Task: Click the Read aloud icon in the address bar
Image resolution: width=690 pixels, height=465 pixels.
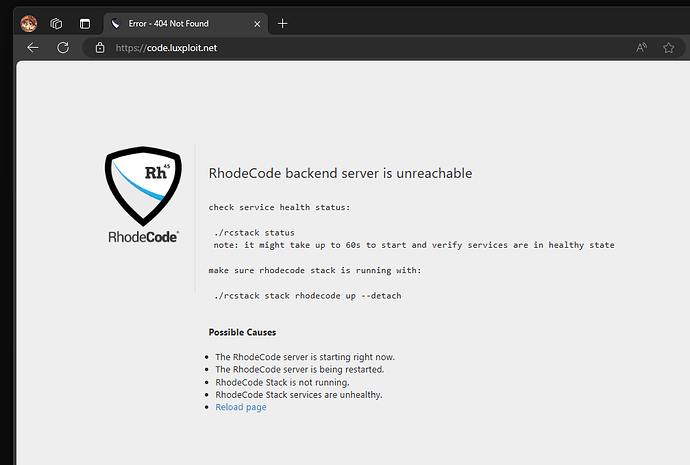Action: [x=641, y=47]
